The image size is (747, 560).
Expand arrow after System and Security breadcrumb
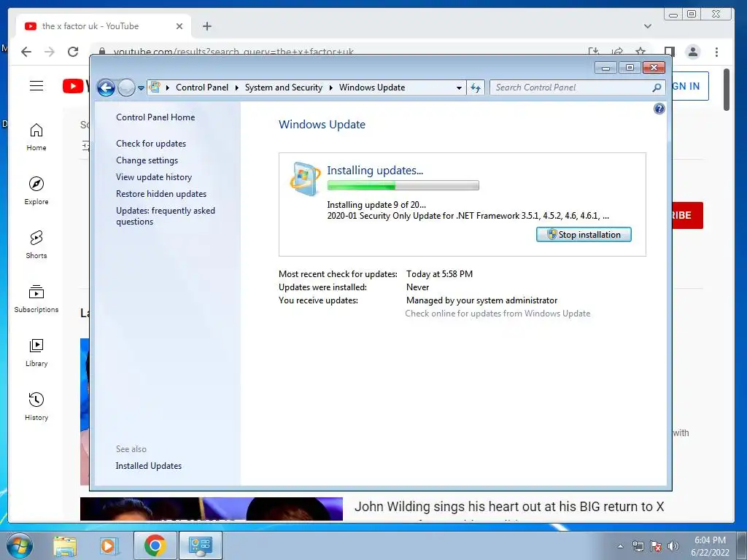click(x=330, y=87)
